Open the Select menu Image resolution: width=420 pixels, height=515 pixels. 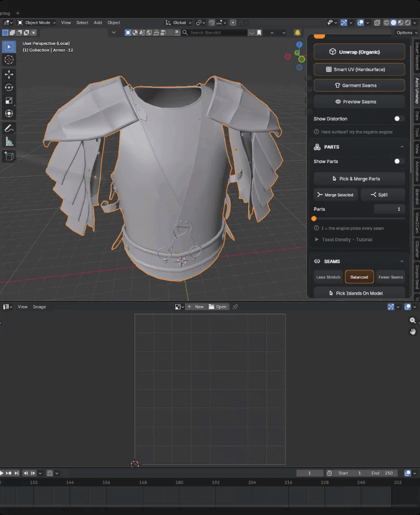point(82,23)
